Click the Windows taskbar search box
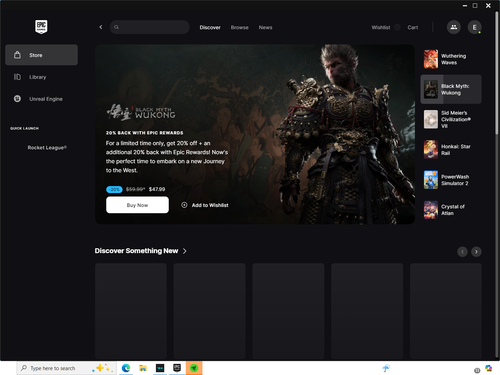This screenshot has height=375, width=500. [67, 368]
